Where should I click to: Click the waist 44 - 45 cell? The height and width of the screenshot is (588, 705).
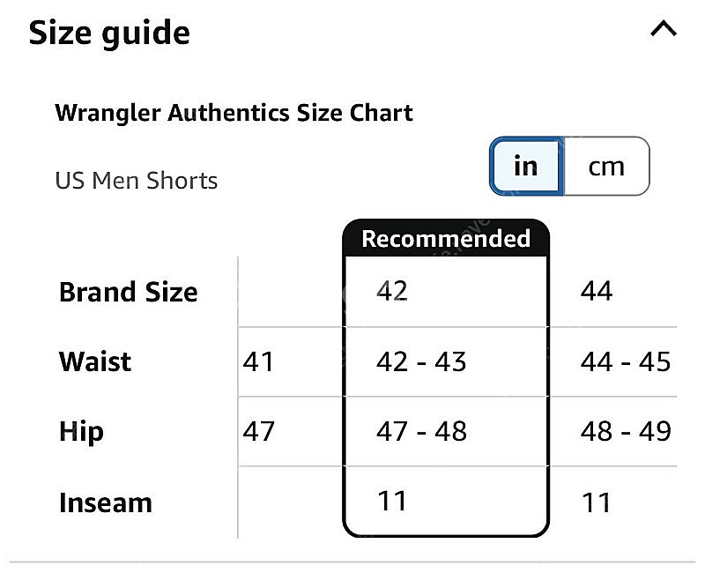coord(626,361)
